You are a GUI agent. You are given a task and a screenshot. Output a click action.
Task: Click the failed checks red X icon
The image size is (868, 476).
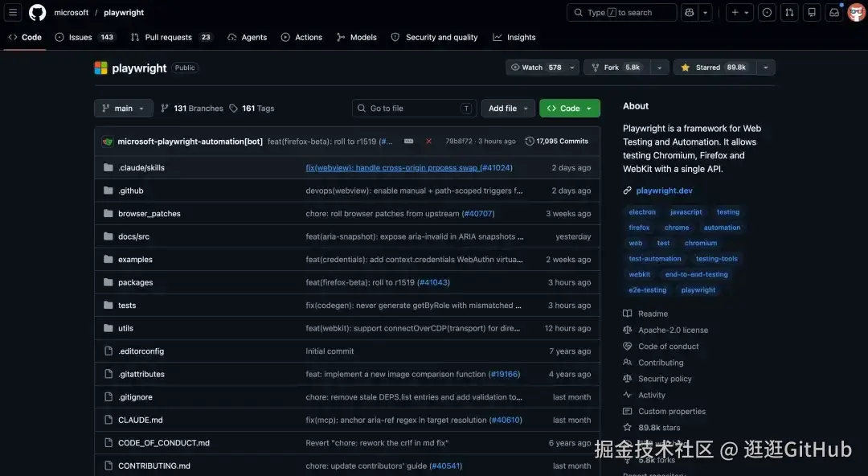point(428,142)
